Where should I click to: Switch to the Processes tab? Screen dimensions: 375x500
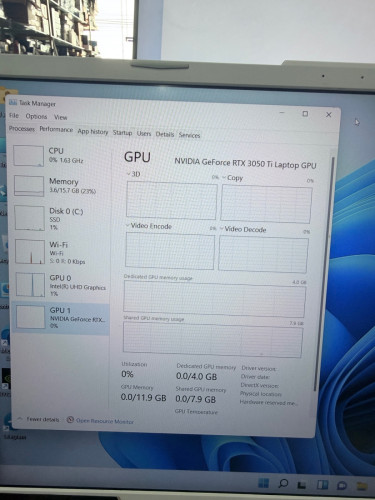[x=22, y=128]
